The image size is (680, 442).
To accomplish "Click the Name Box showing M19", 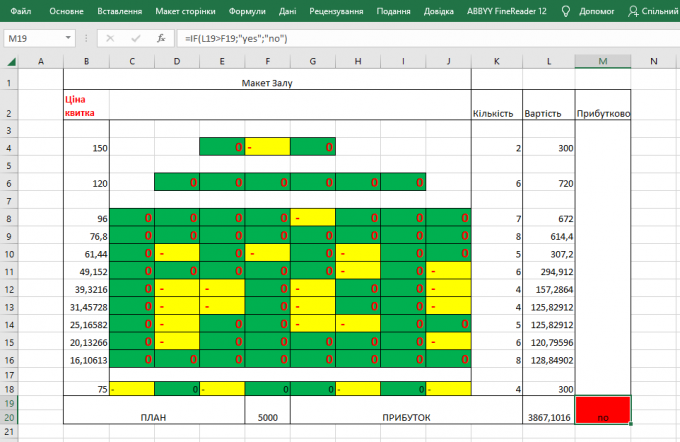I will [34, 39].
